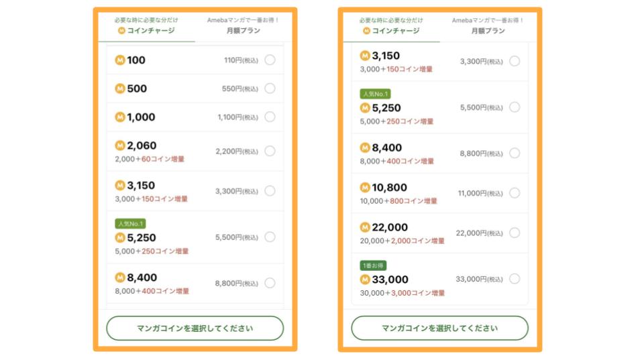
Task: Open コインチャージ tab in right panel
Action: [391, 31]
